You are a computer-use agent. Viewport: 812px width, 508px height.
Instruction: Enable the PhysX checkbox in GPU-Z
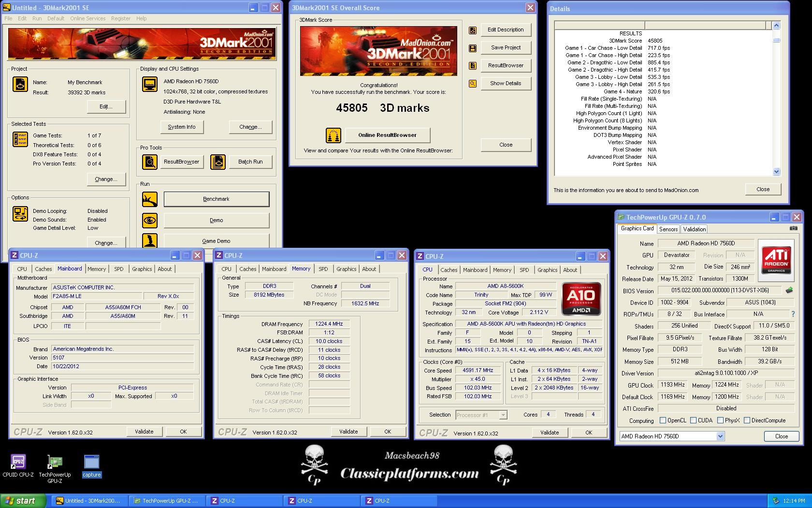pyautogui.click(x=721, y=420)
